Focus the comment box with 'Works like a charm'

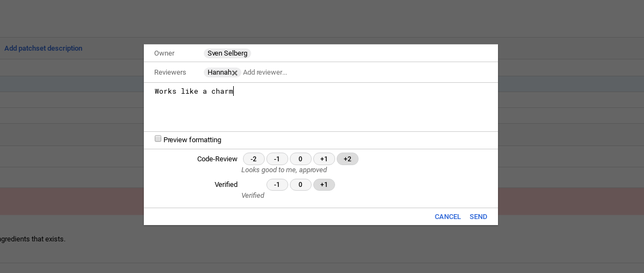tap(320, 107)
